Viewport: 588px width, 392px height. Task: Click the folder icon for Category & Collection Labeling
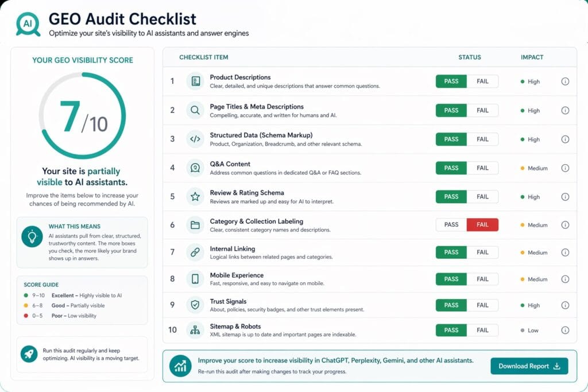click(x=195, y=224)
